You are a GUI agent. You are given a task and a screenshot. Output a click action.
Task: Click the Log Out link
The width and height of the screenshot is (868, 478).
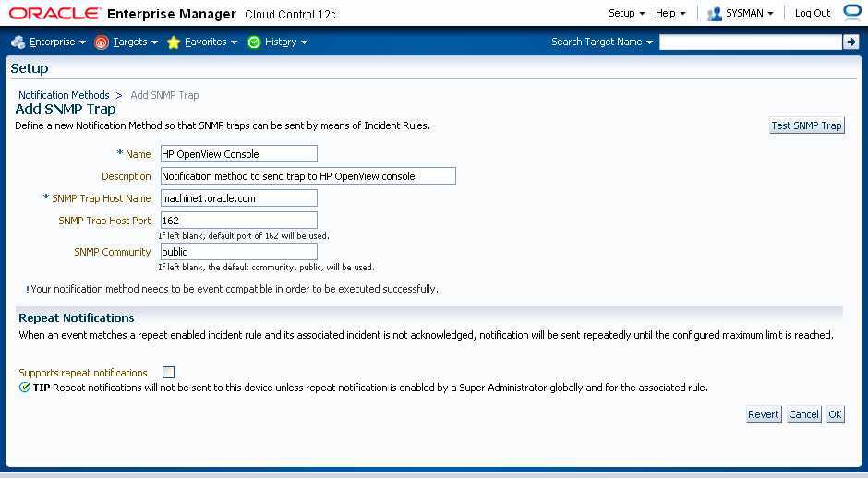[x=812, y=13]
